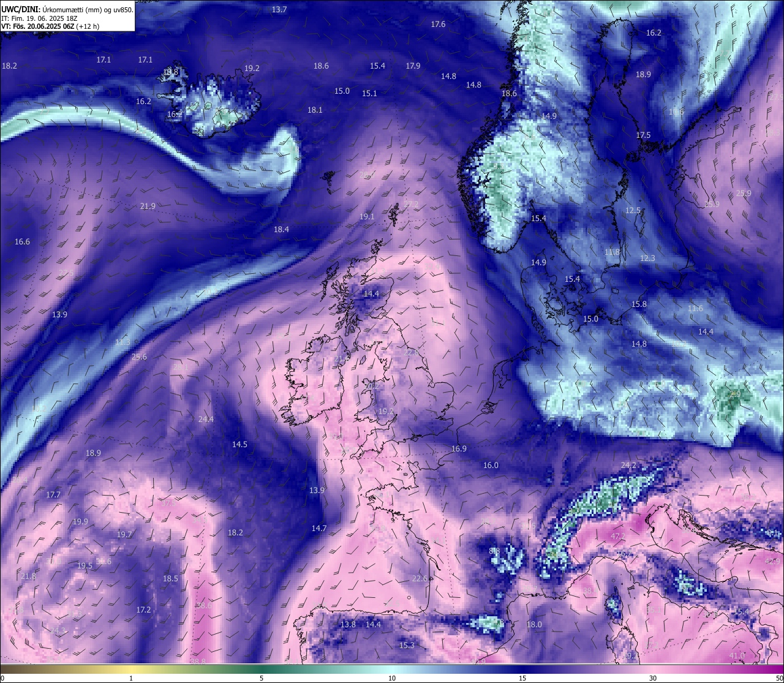Click the map value 11.8
Screen dimensions: 784x683
tap(612, 252)
